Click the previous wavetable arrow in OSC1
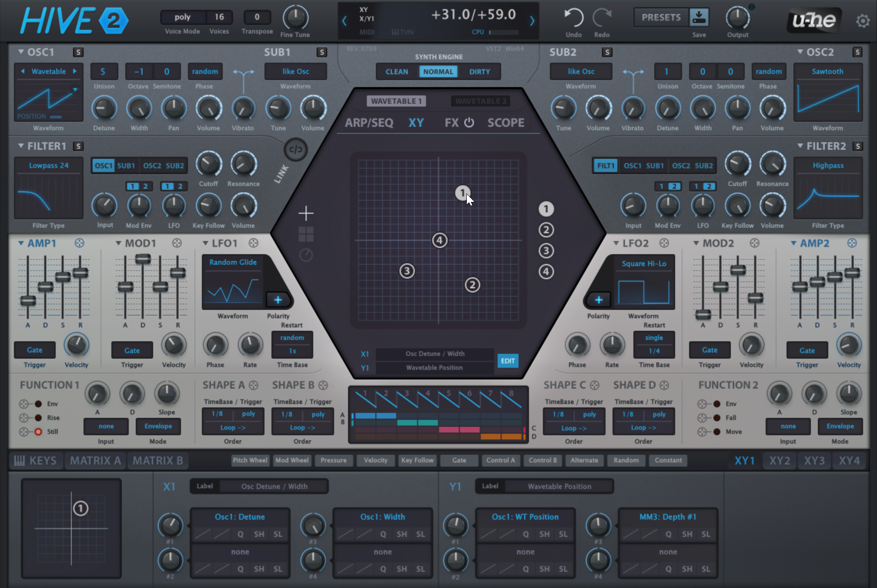 [x=23, y=71]
